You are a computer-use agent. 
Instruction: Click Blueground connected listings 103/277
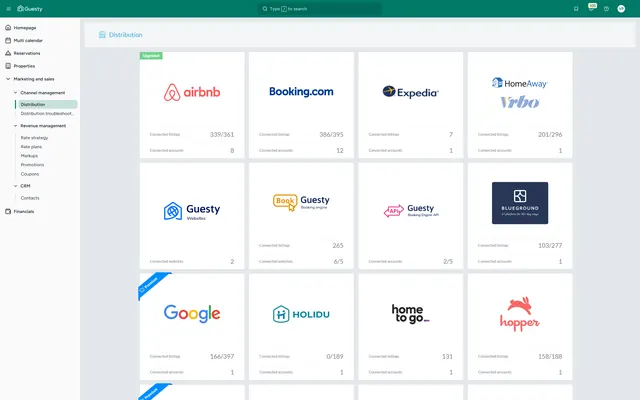tap(550, 245)
